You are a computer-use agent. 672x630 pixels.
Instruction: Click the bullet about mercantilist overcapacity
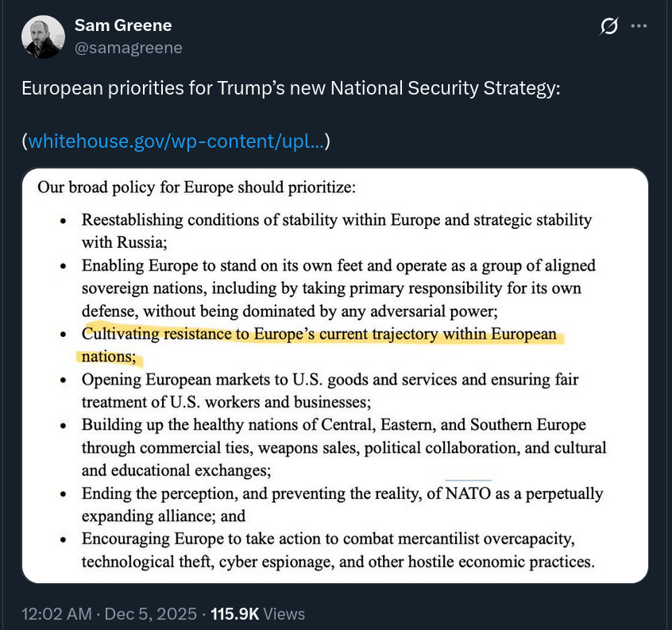[x=338, y=551]
